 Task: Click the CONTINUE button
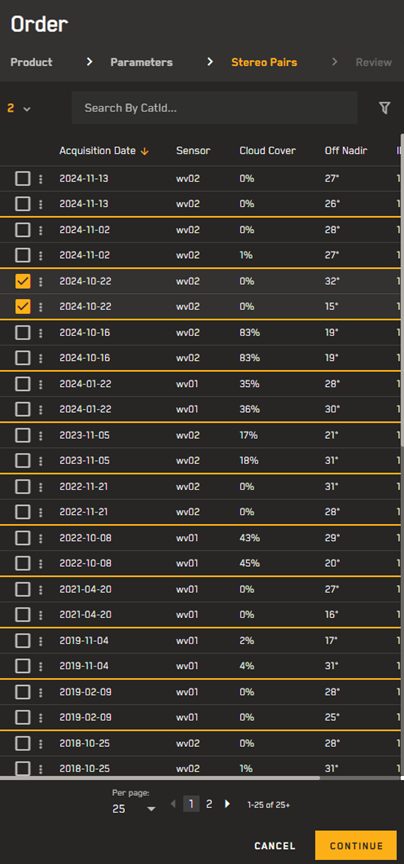355,846
